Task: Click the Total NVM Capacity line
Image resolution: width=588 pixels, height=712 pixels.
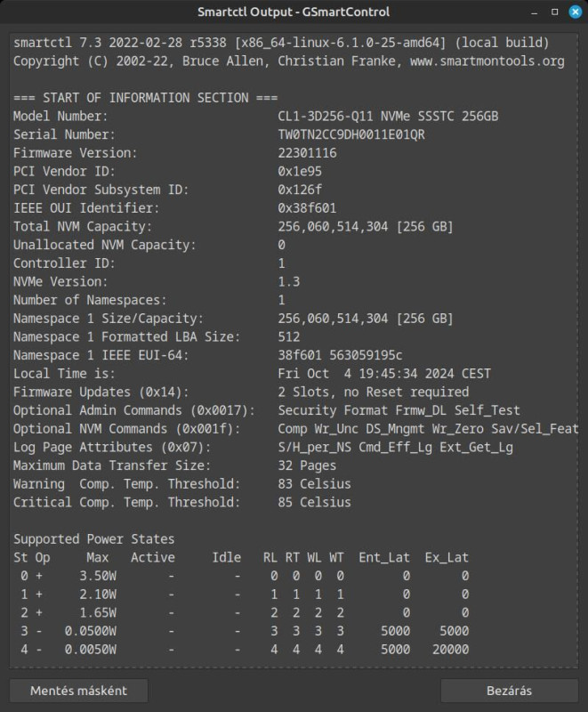Action: (x=233, y=227)
